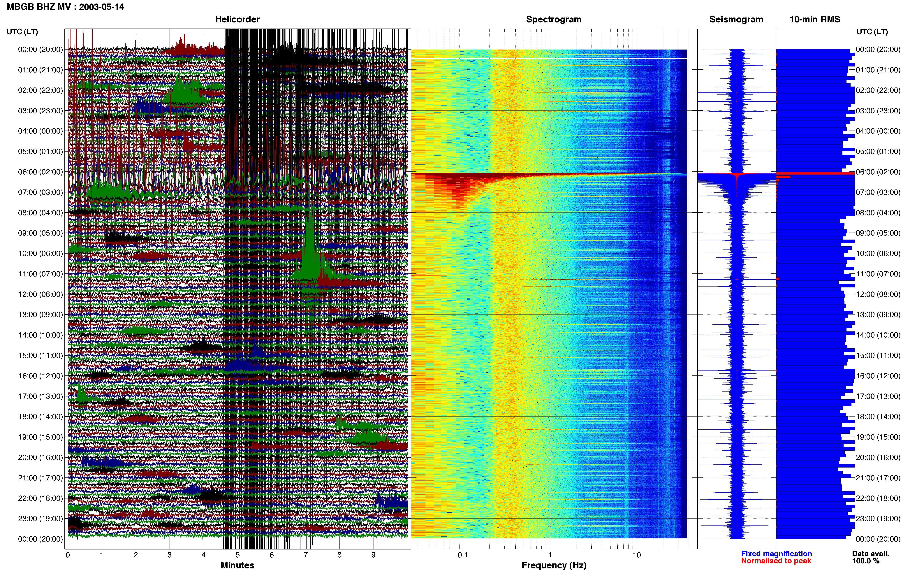Click helicorder time label '18:00 (14:00)'
This screenshot has width=924, height=578.
41,417
